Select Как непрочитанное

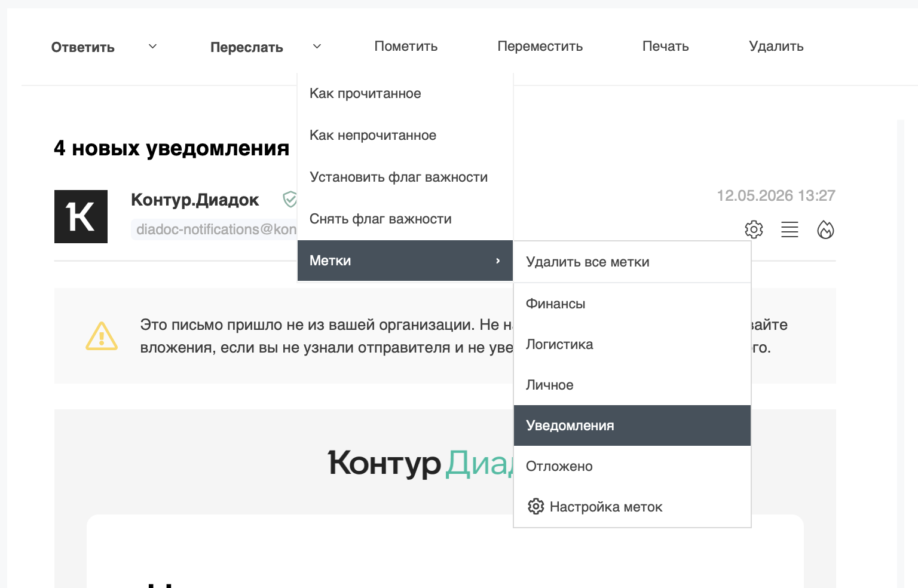pos(405,135)
